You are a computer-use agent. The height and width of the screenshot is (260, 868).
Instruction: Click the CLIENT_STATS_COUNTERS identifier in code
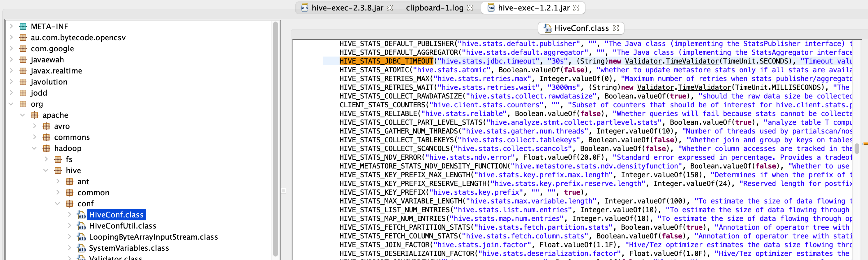382,105
